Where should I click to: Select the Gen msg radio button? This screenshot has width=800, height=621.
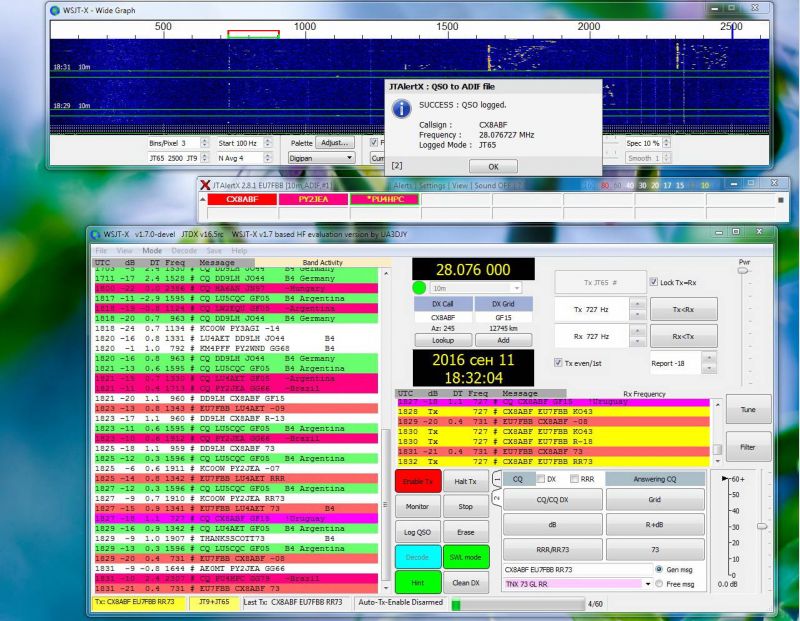tap(659, 569)
